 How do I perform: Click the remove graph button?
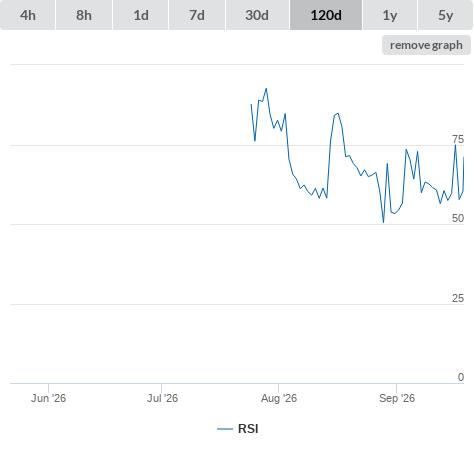pos(426,45)
